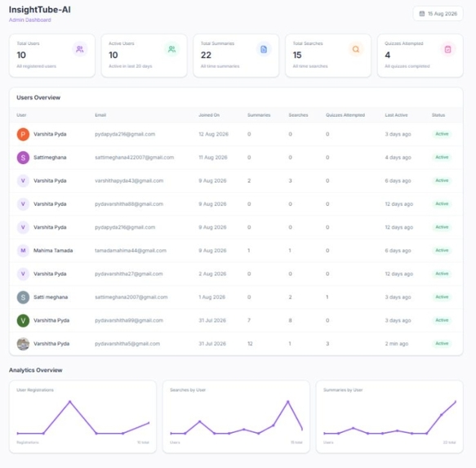Click the email sattimeghana422007@gmail.com
Screen dimensions: 476x468
[x=135, y=158]
